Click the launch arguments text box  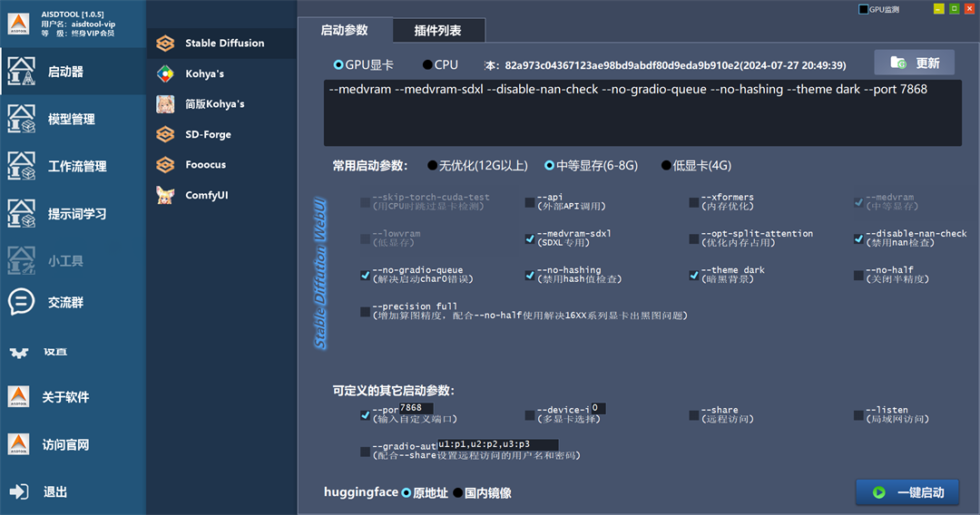click(x=642, y=113)
